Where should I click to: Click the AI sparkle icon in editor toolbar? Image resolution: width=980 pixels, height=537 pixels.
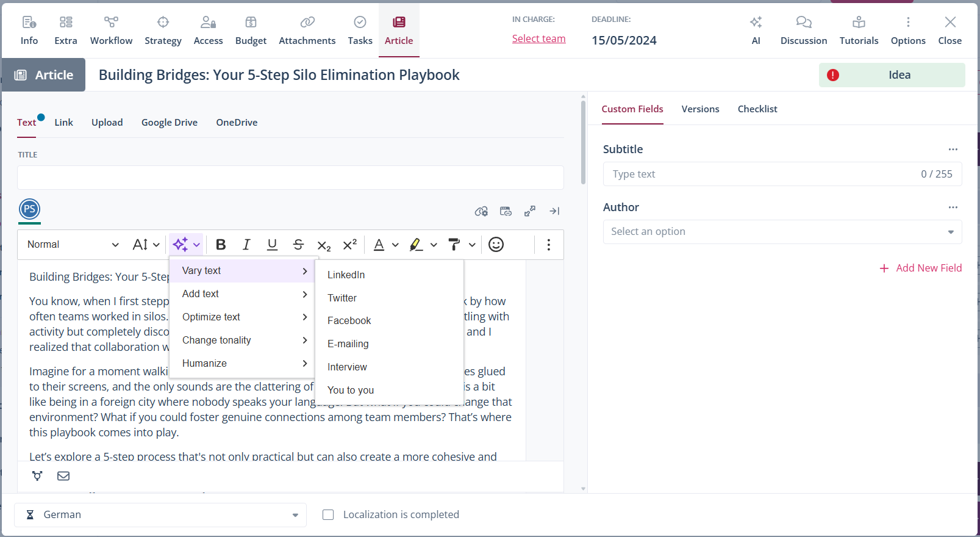pyautogui.click(x=181, y=245)
